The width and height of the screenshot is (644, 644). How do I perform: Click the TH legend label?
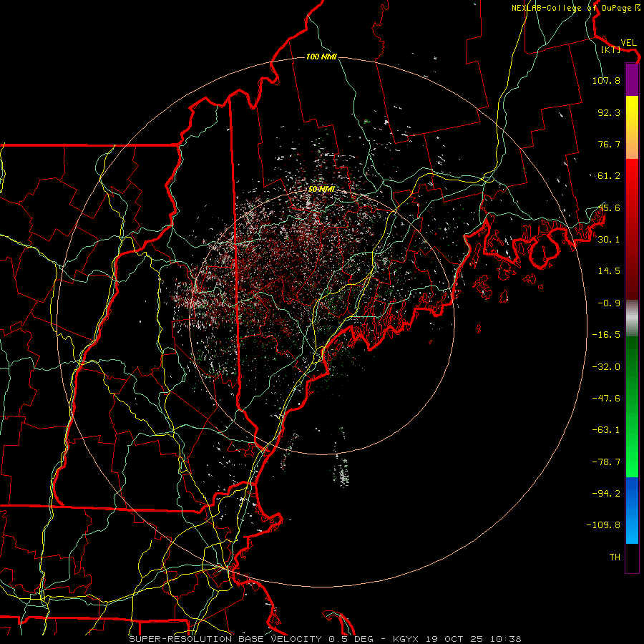click(615, 557)
